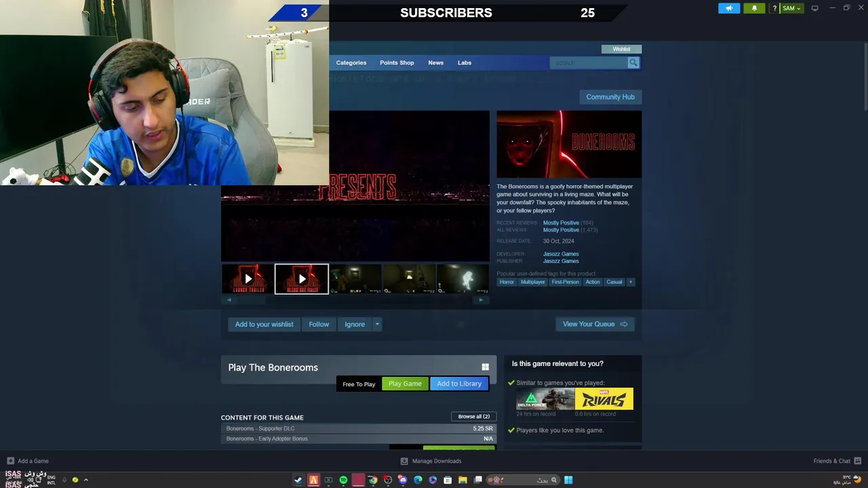Select the Release Date Trailer thumbnail
868x488 pixels.
pyautogui.click(x=302, y=279)
